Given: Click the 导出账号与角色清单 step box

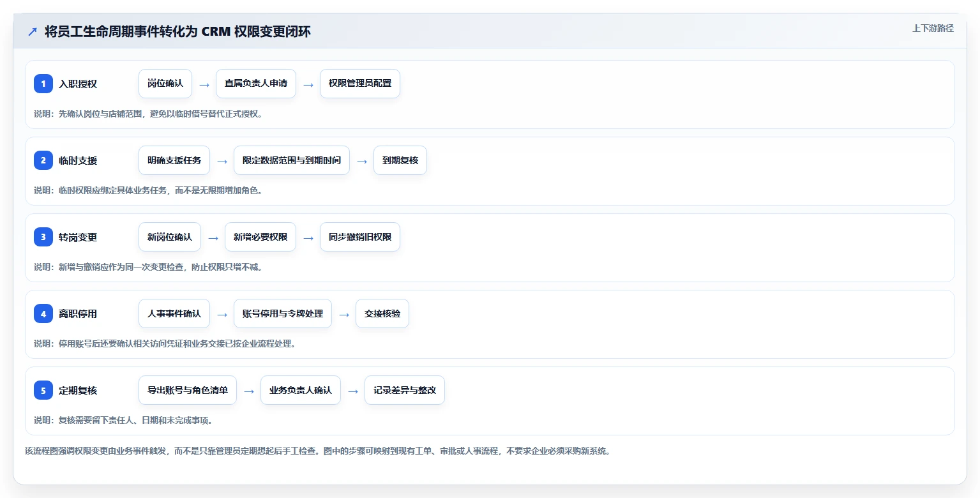Looking at the screenshot, I should [188, 390].
